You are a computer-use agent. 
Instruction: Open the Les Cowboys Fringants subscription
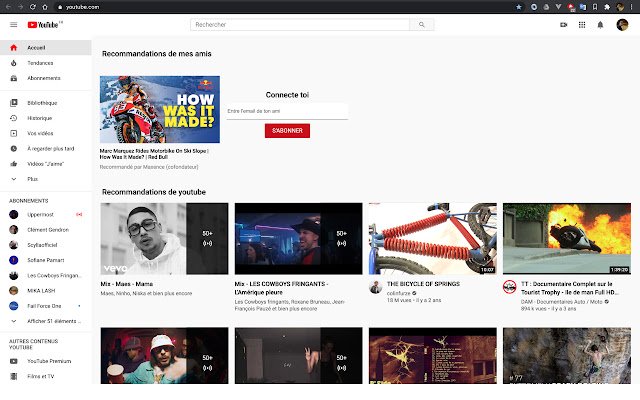(46, 276)
